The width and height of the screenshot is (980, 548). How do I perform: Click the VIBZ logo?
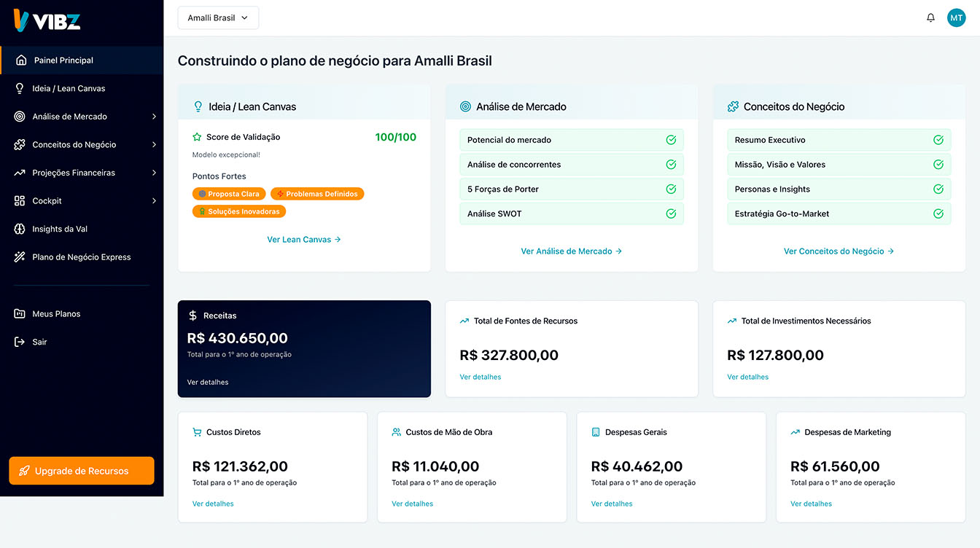(47, 21)
